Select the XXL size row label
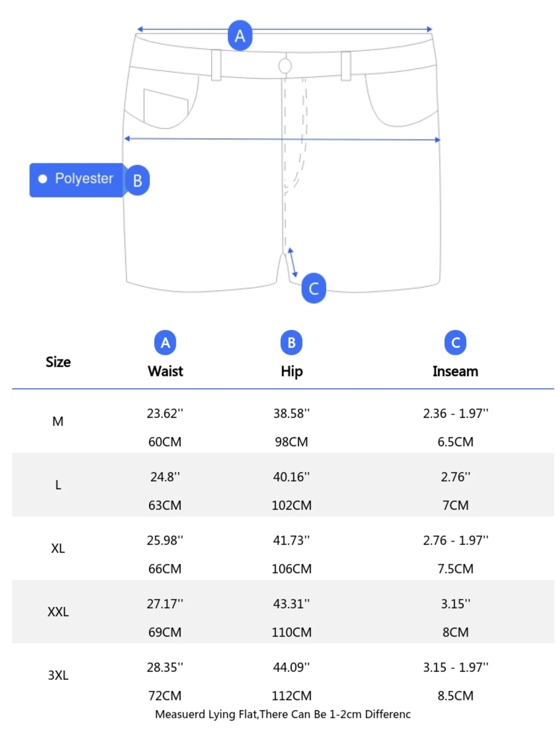This screenshot has height=746, width=560. click(58, 612)
